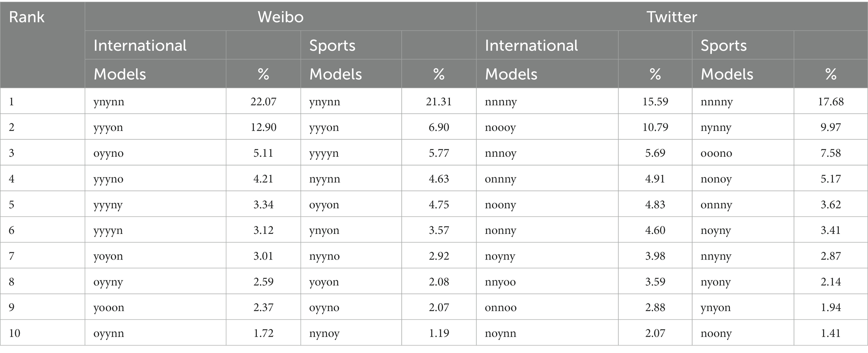Image resolution: width=868 pixels, height=353 pixels.
Task: Select the 'yooon' model cell
Action: tap(155, 307)
